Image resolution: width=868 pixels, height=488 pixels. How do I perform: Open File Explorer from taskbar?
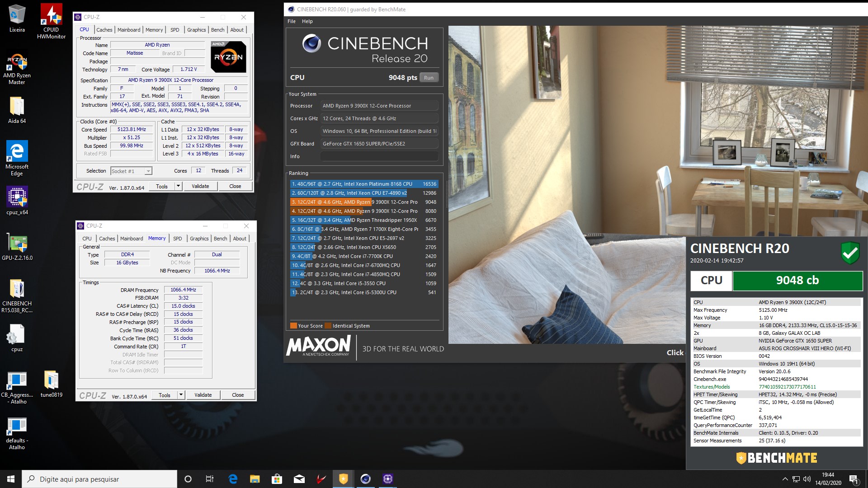click(x=255, y=479)
